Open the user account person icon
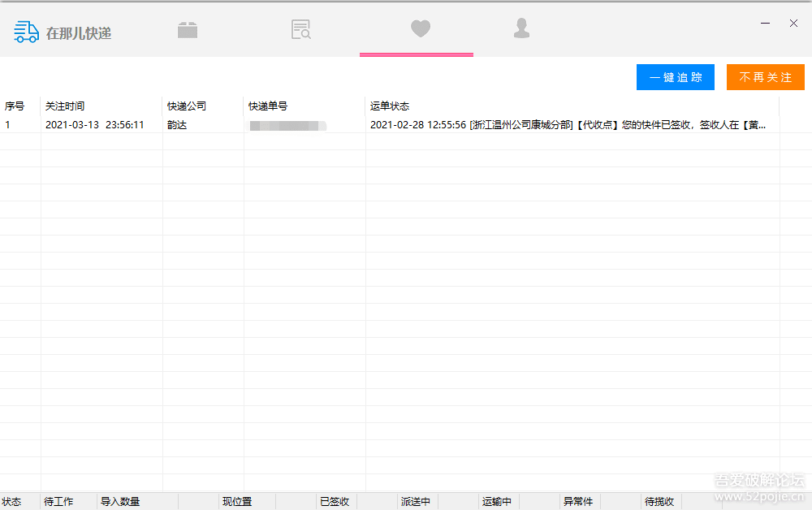Viewport: 812px width, 510px height. pyautogui.click(x=521, y=29)
